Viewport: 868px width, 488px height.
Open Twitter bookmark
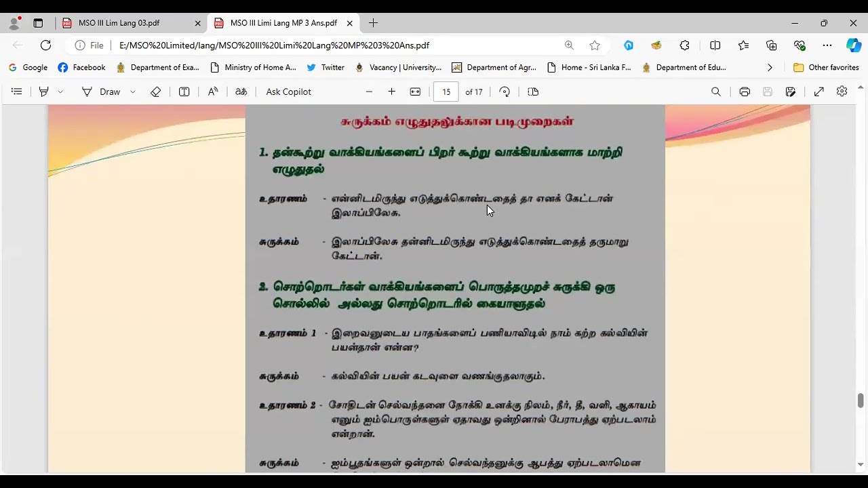(325, 68)
